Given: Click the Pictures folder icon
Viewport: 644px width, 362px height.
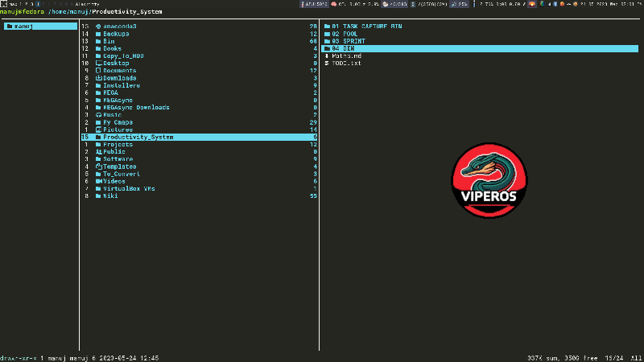Looking at the screenshot, I should (x=98, y=130).
